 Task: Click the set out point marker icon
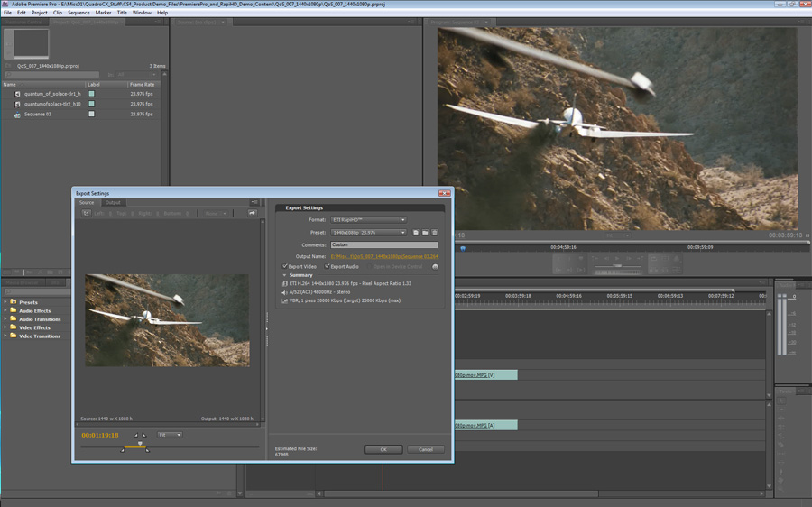pyautogui.click(x=143, y=435)
